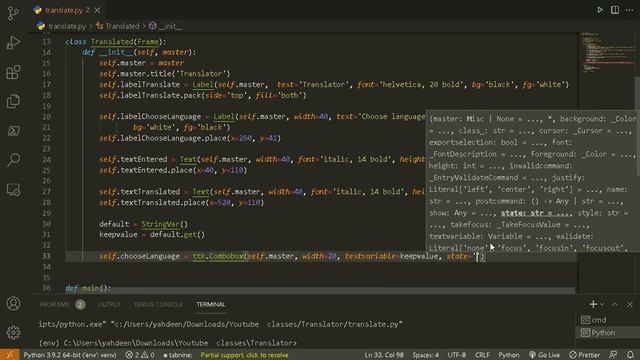Open the Search view
640x360 pixels.
[13, 160]
